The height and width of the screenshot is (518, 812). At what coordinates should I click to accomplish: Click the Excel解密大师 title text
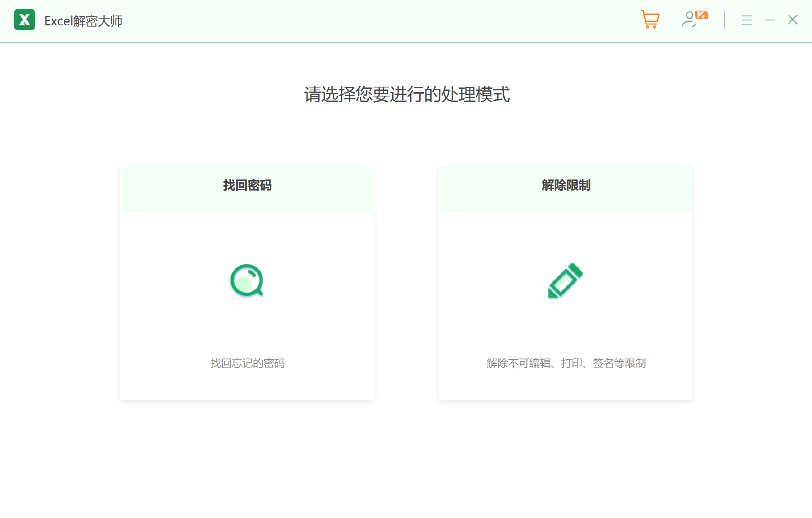83,21
